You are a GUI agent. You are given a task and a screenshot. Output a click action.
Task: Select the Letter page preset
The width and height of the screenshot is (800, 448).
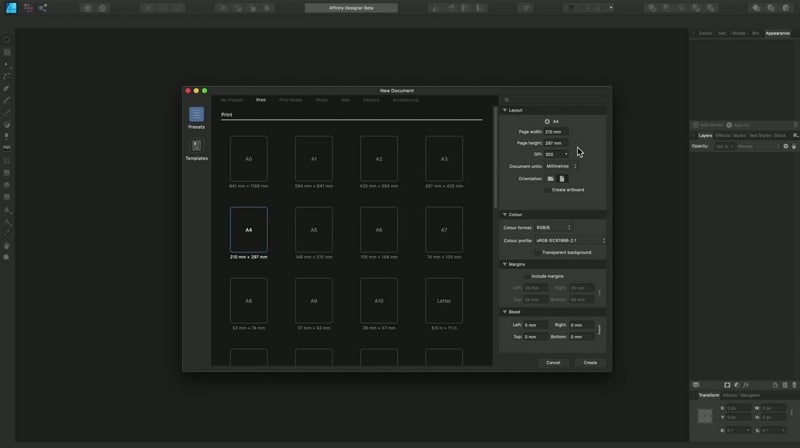click(x=444, y=301)
